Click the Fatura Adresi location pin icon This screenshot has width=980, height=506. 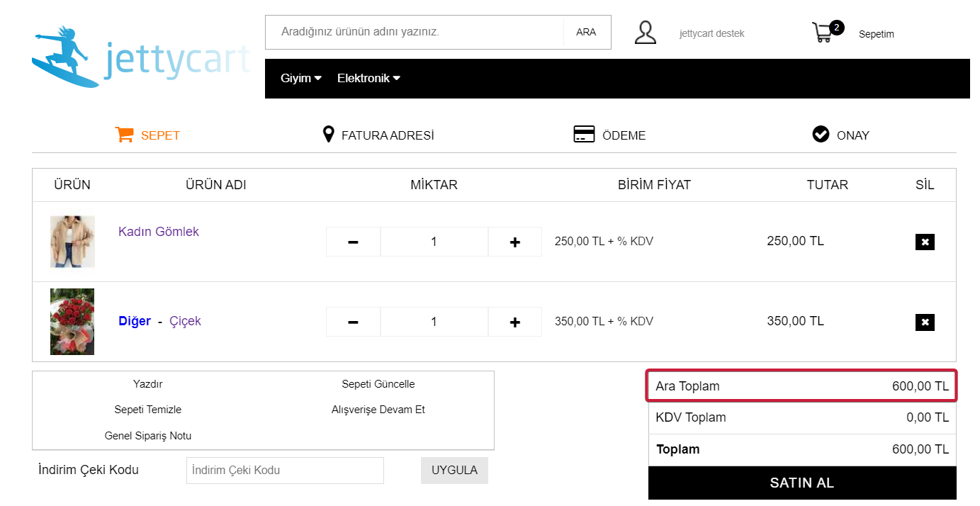pos(328,135)
